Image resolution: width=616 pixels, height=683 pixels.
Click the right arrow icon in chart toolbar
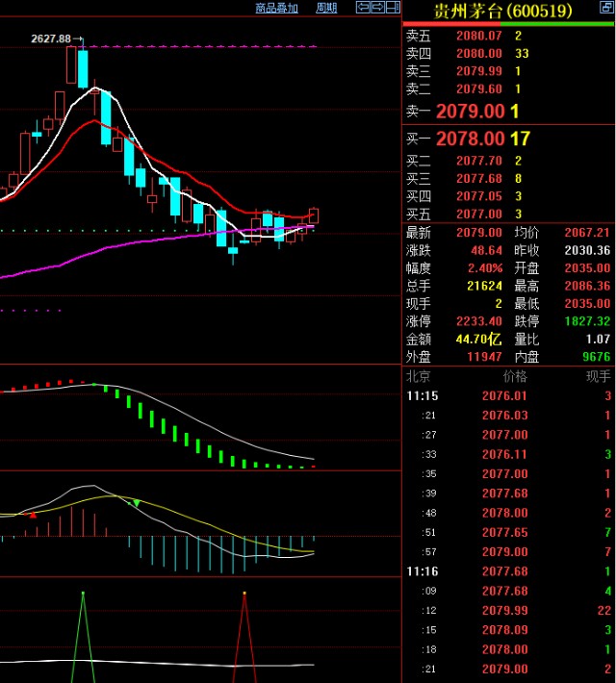pyautogui.click(x=377, y=8)
